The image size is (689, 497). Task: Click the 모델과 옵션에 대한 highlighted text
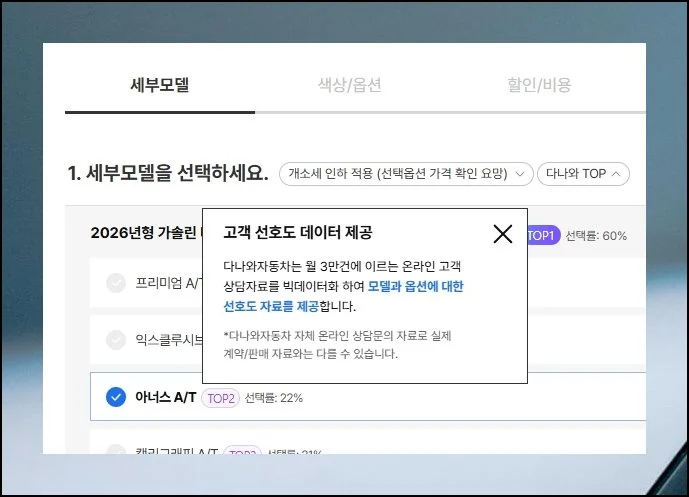pos(415,286)
